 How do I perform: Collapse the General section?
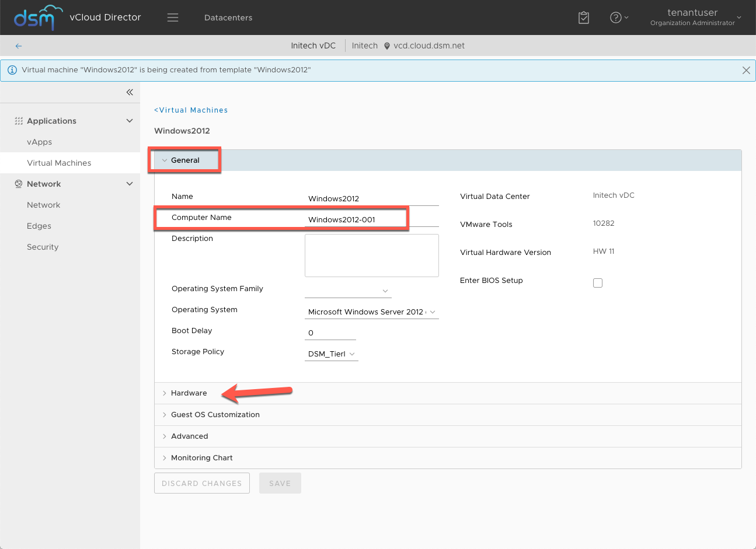448,160
